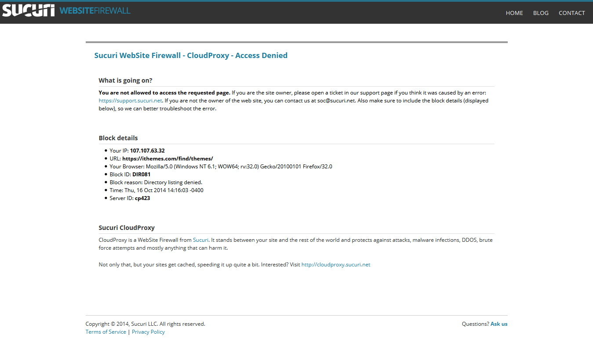
Task: Click the IP address 107.107.63.32
Action: [147, 151]
